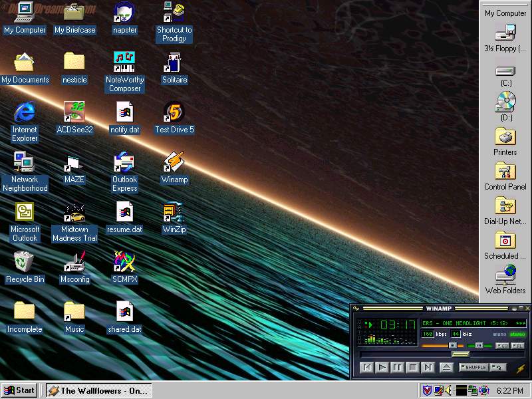532x399 pixels.
Task: Click The Wallflowers taskbar button
Action: pyautogui.click(x=98, y=390)
